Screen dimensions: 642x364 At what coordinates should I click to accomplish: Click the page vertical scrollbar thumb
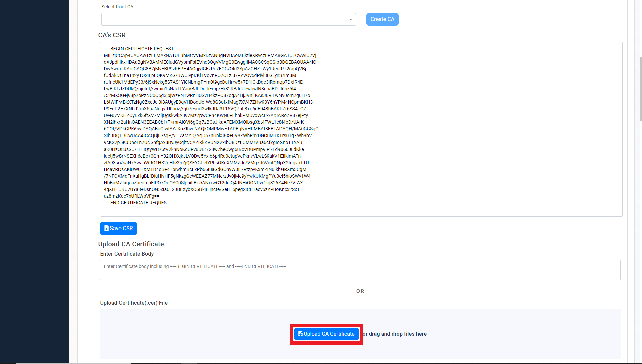pyautogui.click(x=641, y=89)
